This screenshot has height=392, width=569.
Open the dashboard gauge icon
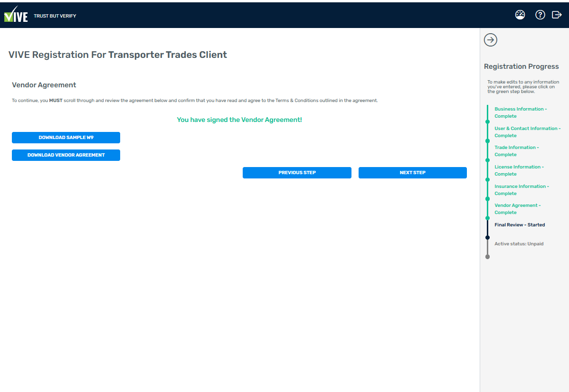click(520, 15)
